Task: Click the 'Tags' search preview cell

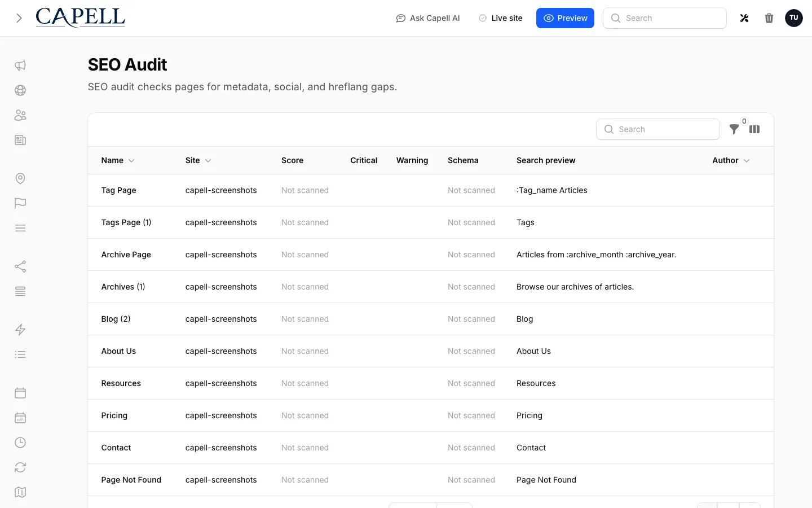Action: click(x=526, y=222)
